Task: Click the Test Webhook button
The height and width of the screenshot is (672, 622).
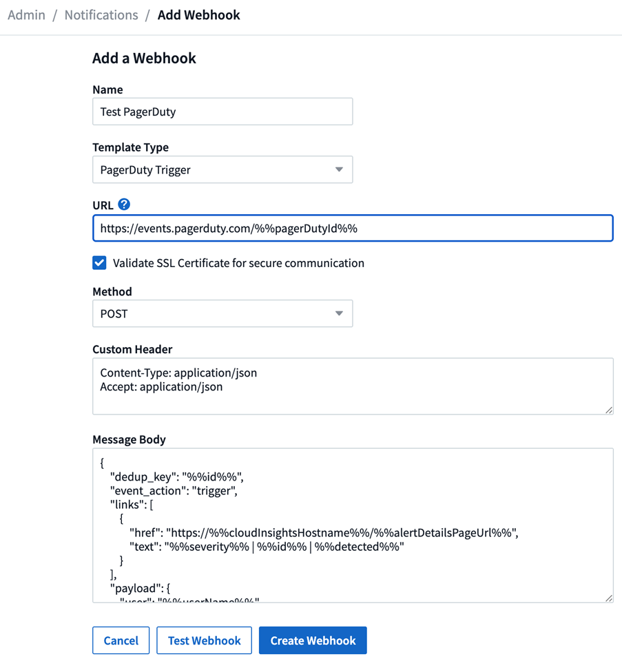Action: [204, 640]
